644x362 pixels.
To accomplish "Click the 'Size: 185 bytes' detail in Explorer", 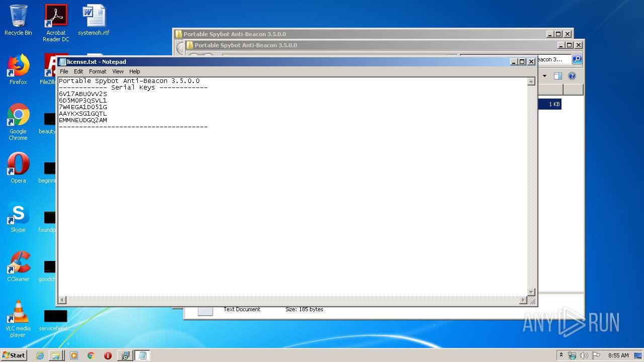I will (x=304, y=309).
